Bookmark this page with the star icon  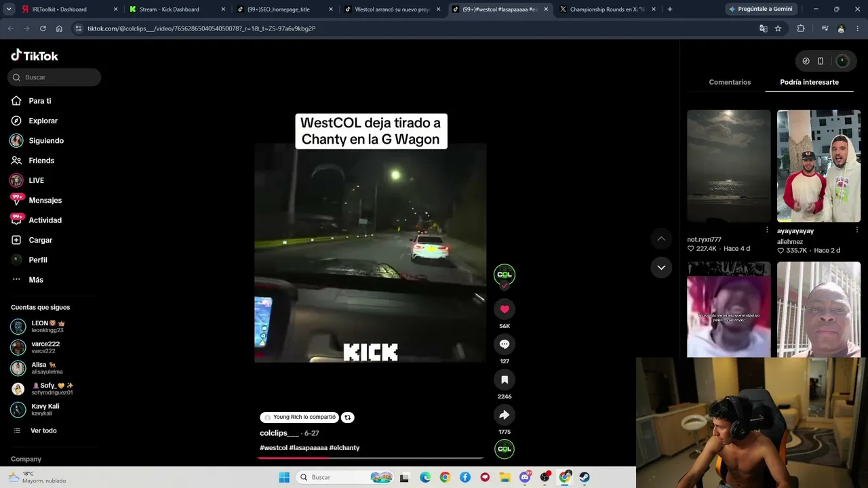point(778,28)
